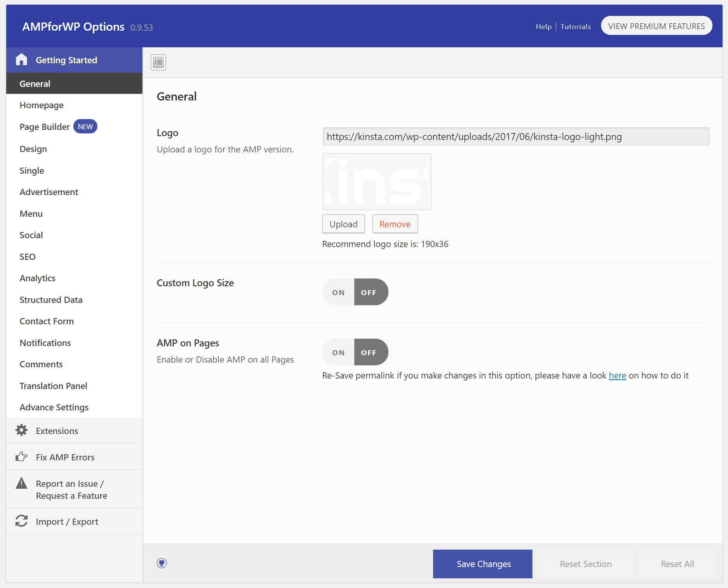Select the Structured Data menu item
Viewport: 728px width, 588px height.
pyautogui.click(x=51, y=299)
